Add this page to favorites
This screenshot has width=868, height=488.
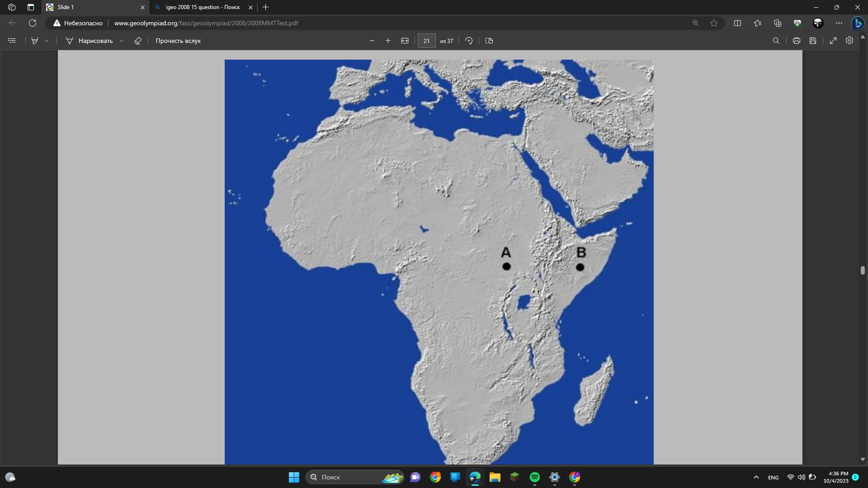pyautogui.click(x=714, y=23)
